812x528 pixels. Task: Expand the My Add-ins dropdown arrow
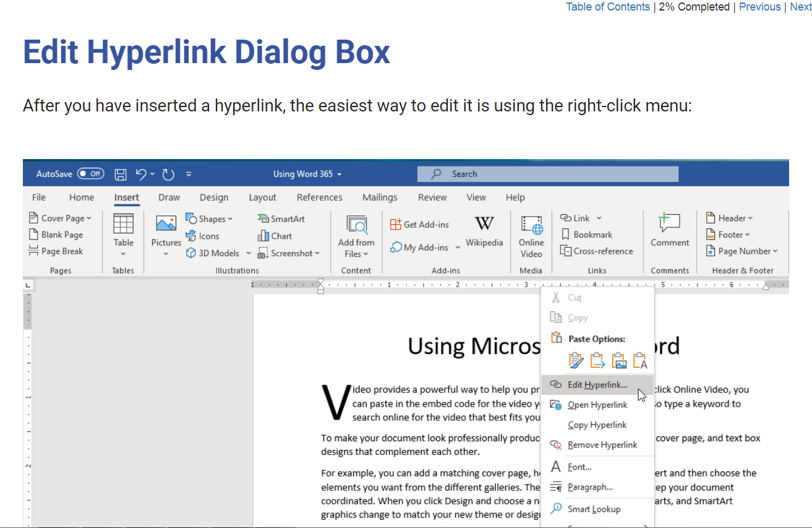coord(458,248)
